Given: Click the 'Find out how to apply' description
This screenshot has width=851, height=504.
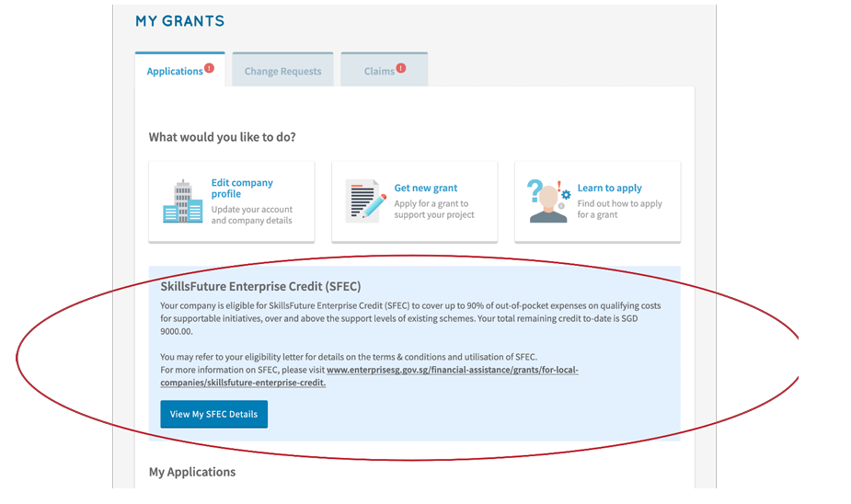Looking at the screenshot, I should [619, 210].
